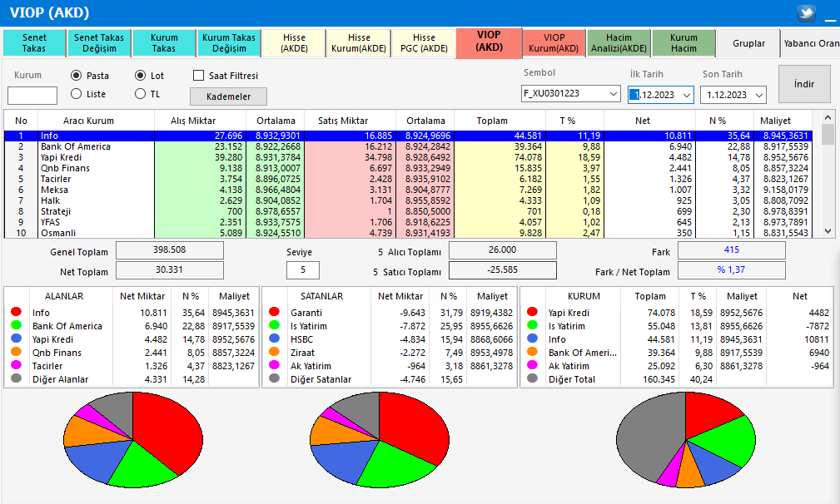840x504 pixels.
Task: Click the 5 Alıcı Toplamı value 26.000
Action: [503, 250]
